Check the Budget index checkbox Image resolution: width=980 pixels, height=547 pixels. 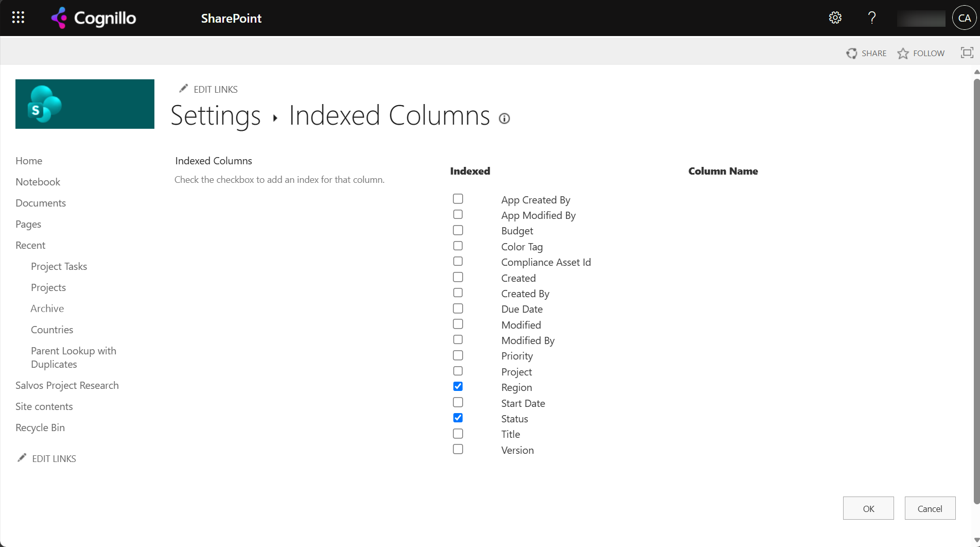pyautogui.click(x=458, y=230)
